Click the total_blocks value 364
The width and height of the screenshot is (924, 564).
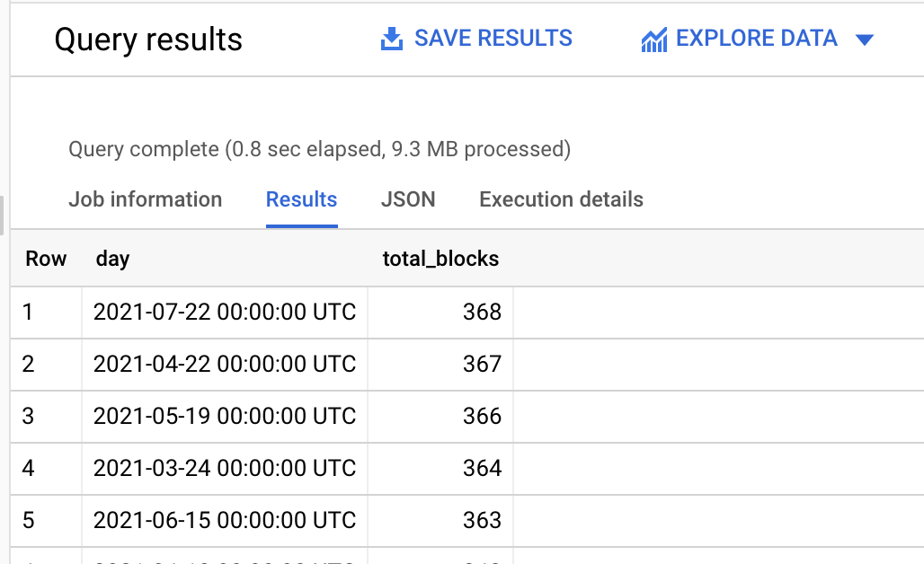pos(483,469)
